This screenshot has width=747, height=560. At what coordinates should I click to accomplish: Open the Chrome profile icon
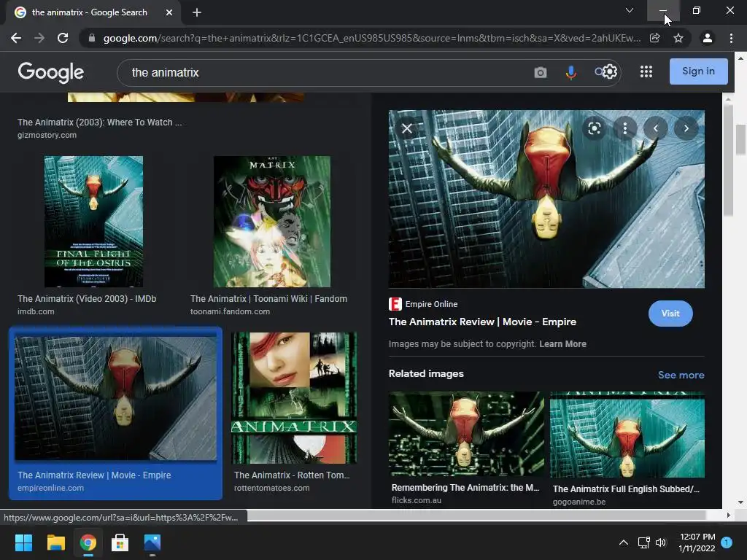tap(708, 38)
